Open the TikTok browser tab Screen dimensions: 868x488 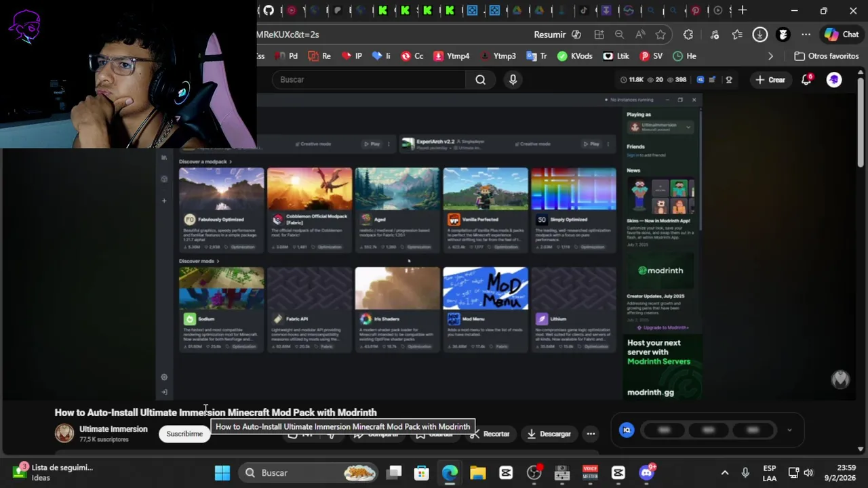[x=584, y=10]
